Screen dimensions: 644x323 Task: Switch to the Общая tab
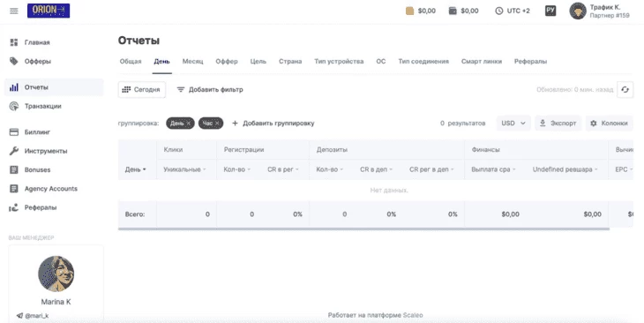131,61
